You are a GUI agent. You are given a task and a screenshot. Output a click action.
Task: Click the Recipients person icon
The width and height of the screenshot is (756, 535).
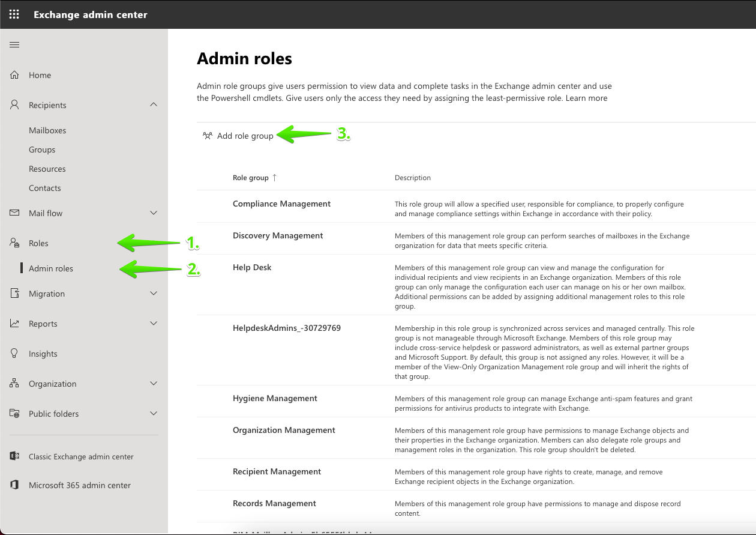[15, 105]
